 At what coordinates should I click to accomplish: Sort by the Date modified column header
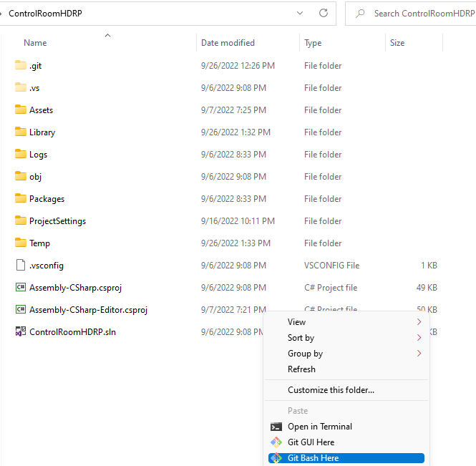point(228,43)
